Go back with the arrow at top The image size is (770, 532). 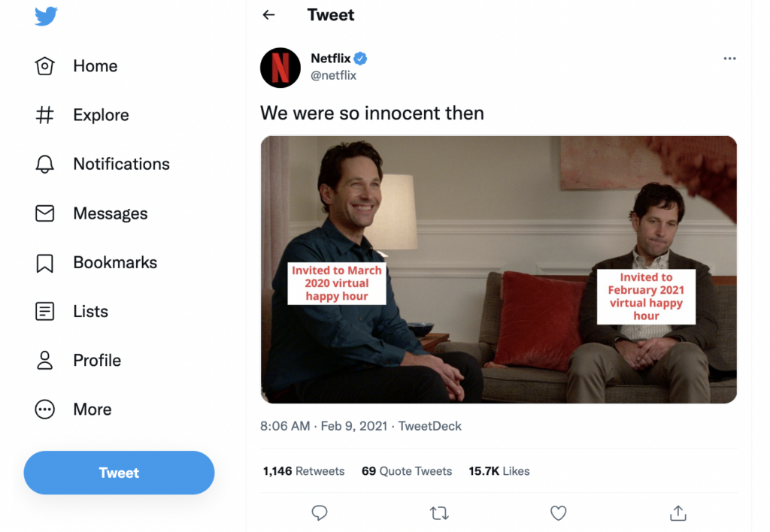(268, 14)
